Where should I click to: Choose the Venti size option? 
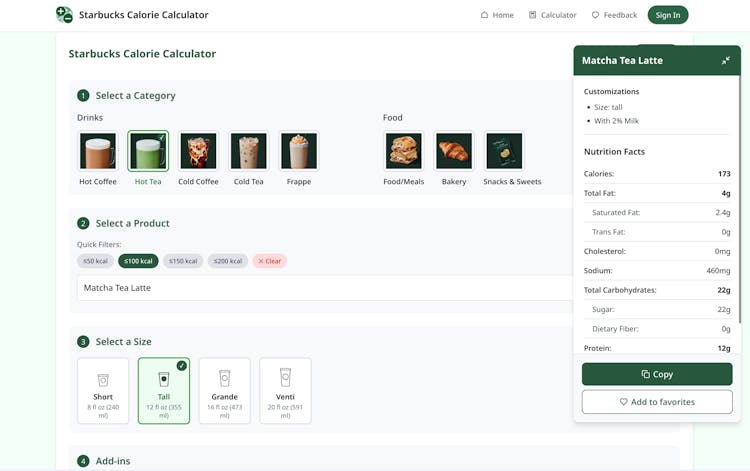[x=285, y=391]
